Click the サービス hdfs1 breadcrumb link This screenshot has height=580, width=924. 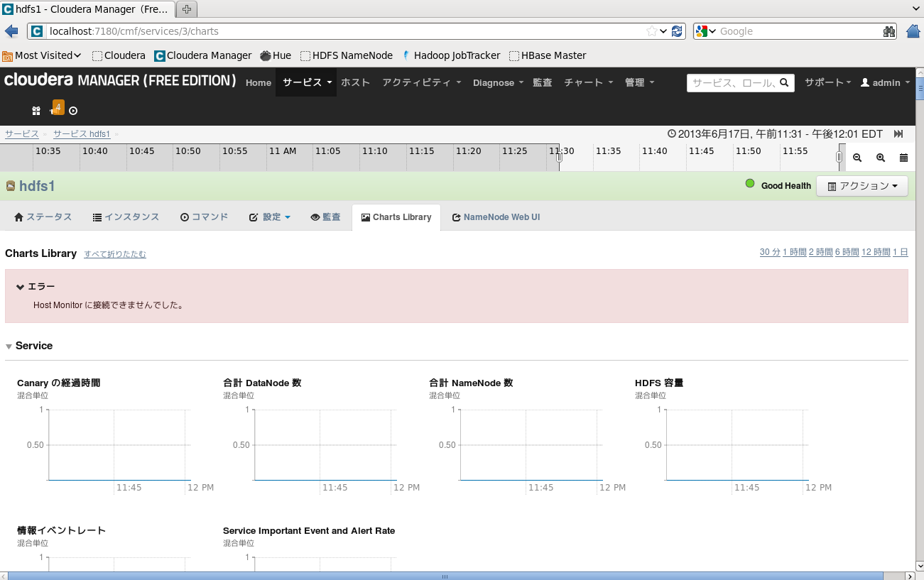coord(82,133)
